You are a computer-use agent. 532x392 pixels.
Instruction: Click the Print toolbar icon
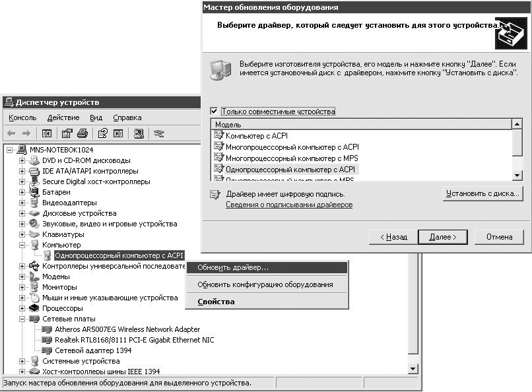pos(83,133)
